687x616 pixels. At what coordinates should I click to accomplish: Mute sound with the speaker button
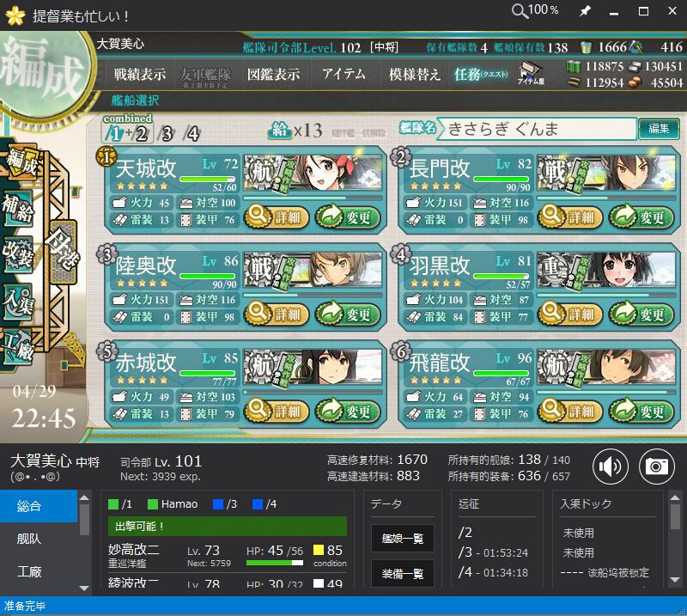click(x=611, y=467)
